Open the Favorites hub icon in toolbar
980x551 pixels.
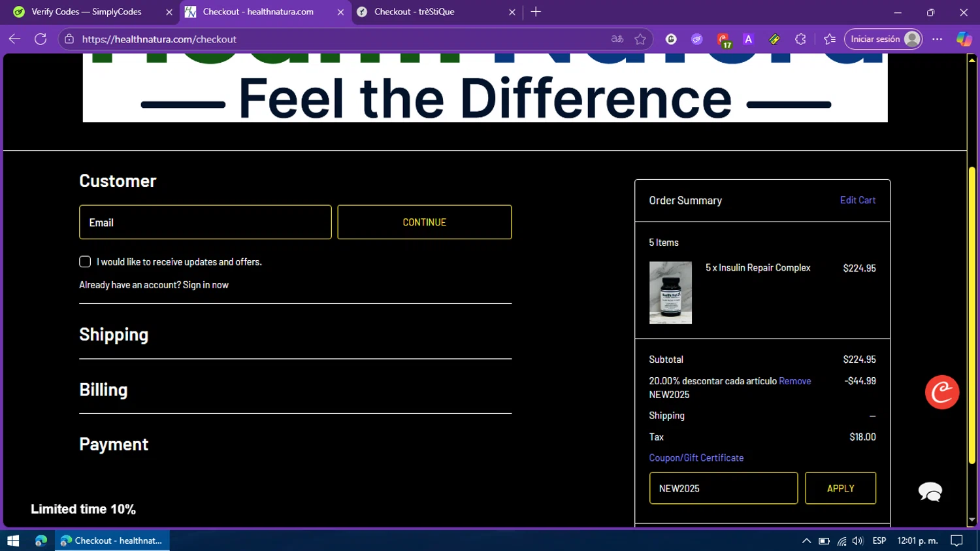point(830,39)
